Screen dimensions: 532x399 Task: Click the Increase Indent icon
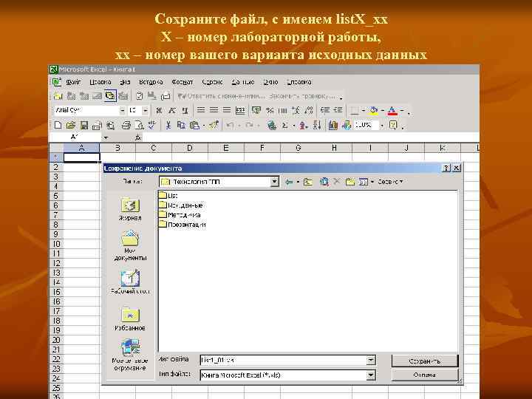(x=338, y=110)
